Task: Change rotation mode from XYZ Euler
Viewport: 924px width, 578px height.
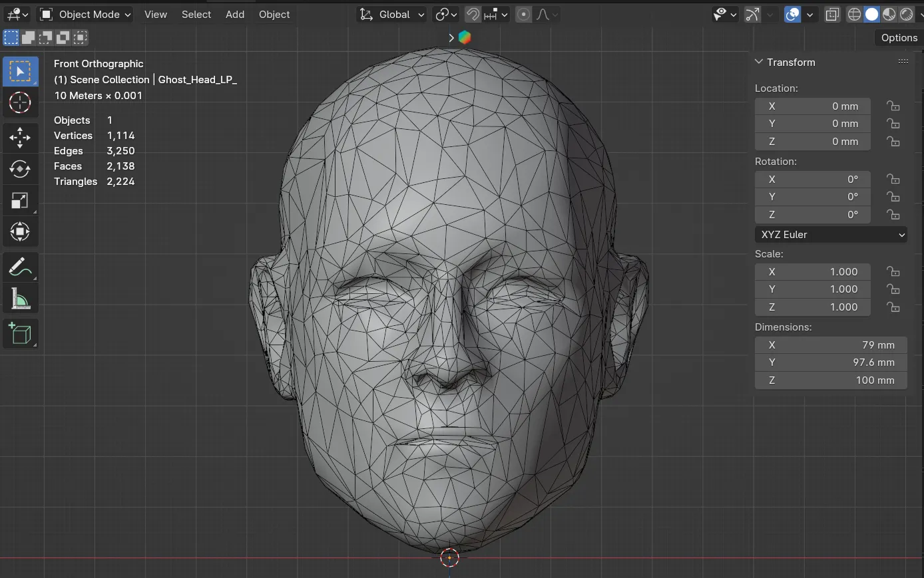Action: [831, 234]
